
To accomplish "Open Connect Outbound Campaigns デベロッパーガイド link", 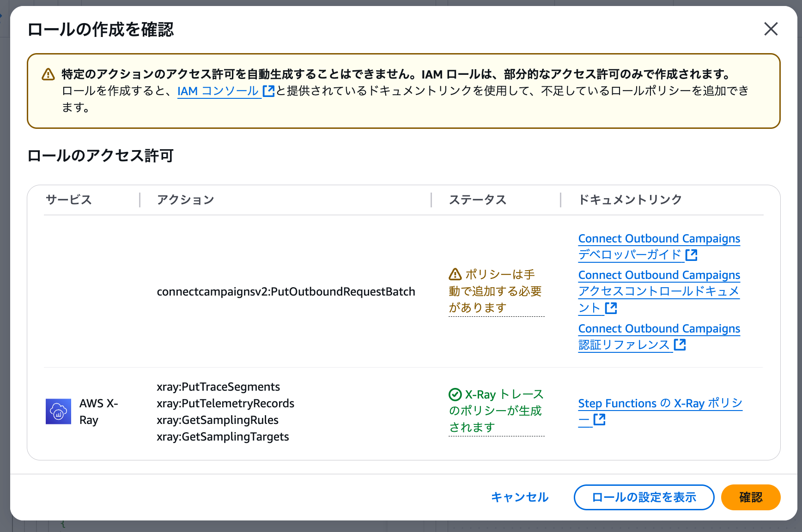I will (x=659, y=247).
